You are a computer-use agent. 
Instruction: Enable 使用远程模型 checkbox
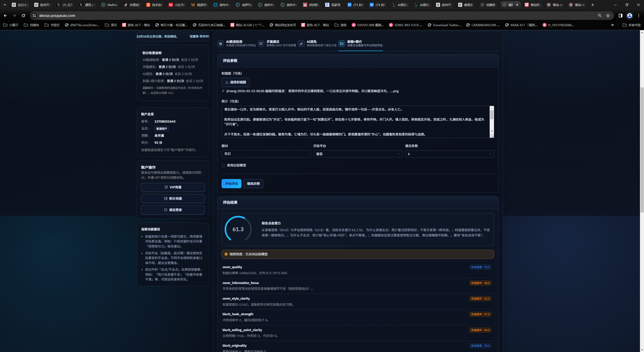[x=223, y=165]
